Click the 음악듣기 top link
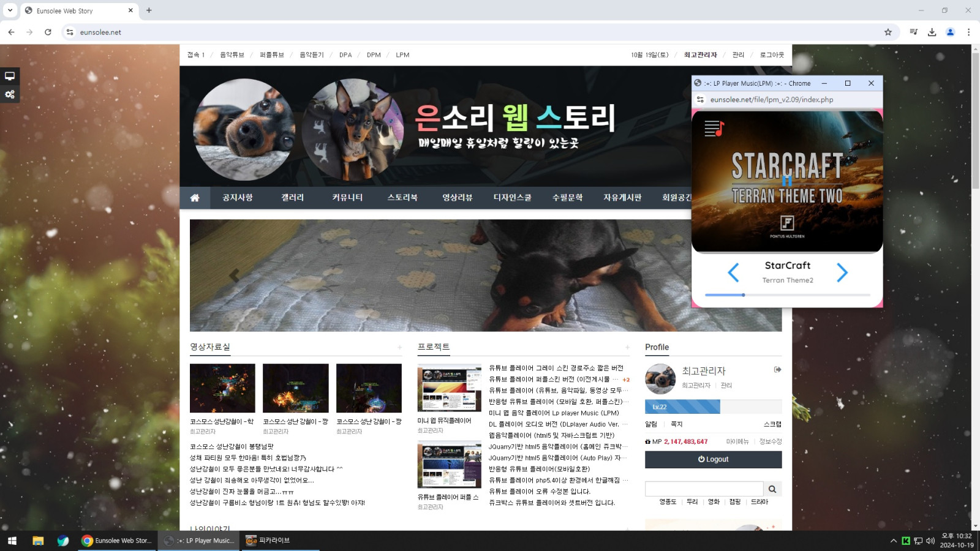The height and width of the screenshot is (551, 980). tap(311, 55)
